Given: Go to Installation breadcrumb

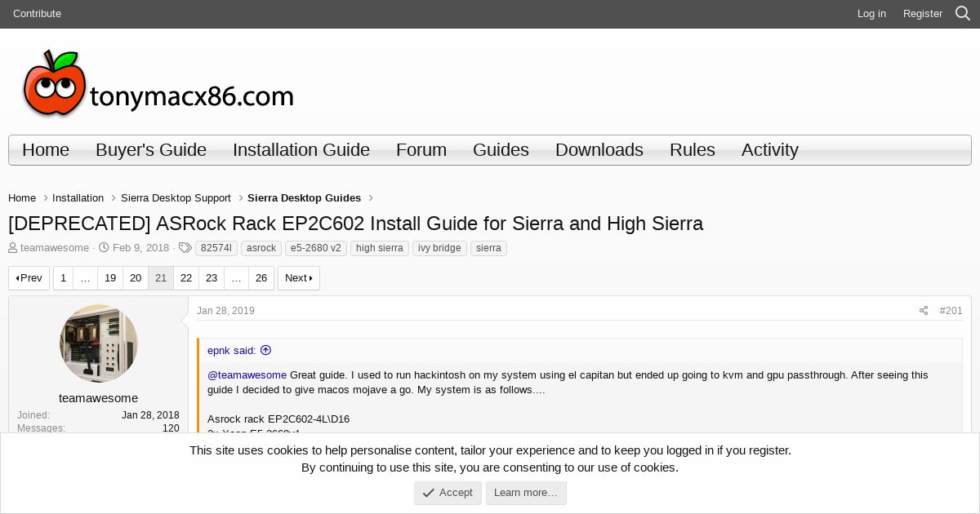Looking at the screenshot, I should tap(78, 198).
